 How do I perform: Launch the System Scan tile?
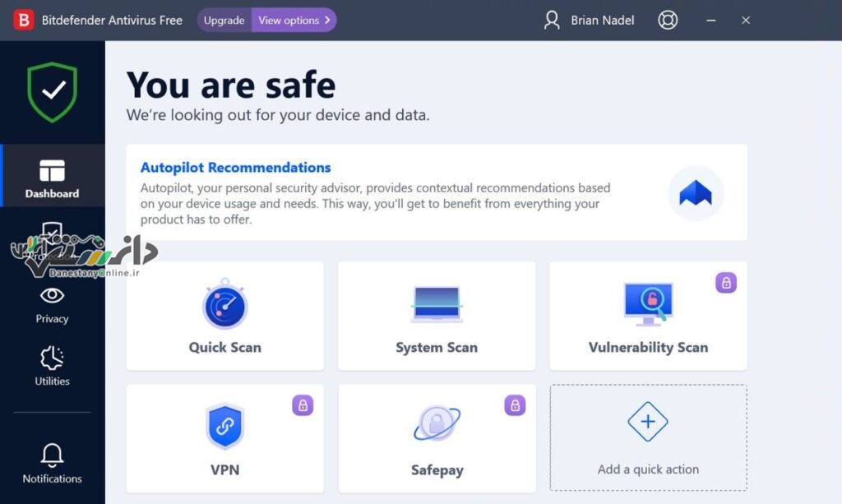pos(437,316)
